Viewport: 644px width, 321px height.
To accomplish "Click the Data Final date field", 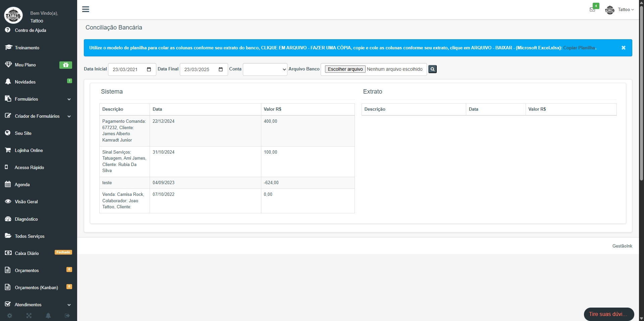I will pyautogui.click(x=204, y=69).
